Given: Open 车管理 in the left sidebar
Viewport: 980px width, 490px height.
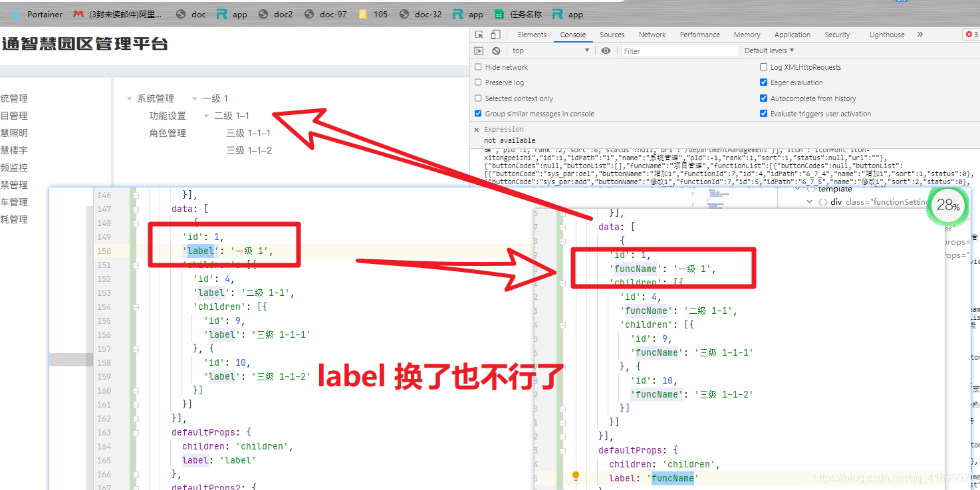Looking at the screenshot, I should 14,202.
